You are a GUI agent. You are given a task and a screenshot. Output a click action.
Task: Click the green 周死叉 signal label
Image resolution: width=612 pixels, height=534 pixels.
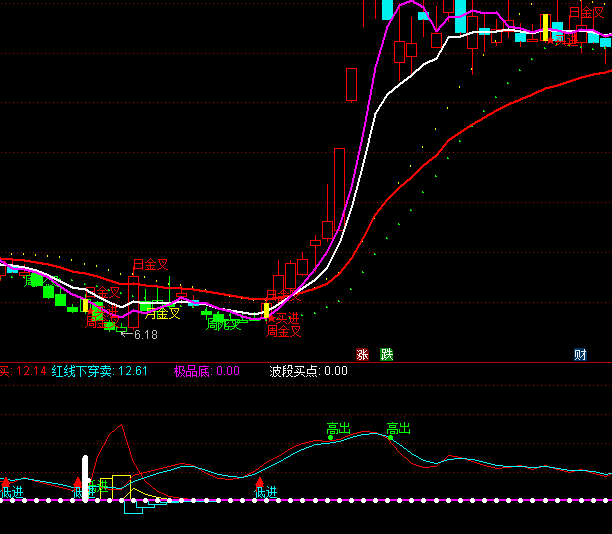pyautogui.click(x=223, y=324)
